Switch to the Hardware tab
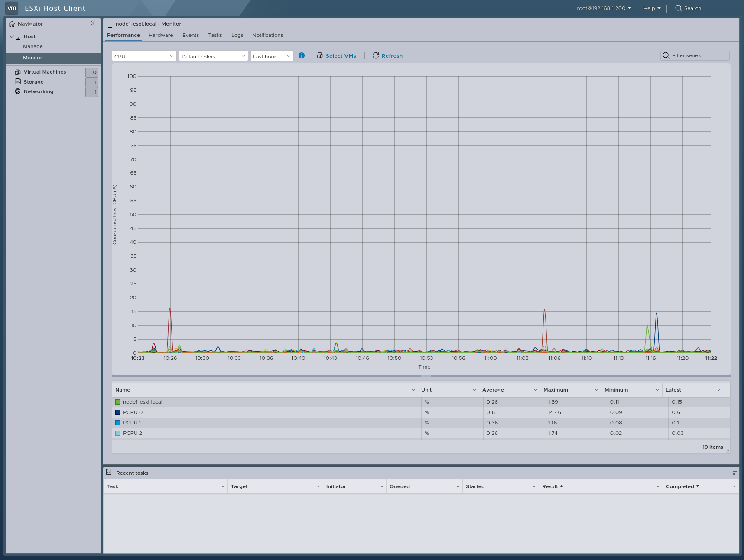744x560 pixels. (x=161, y=35)
